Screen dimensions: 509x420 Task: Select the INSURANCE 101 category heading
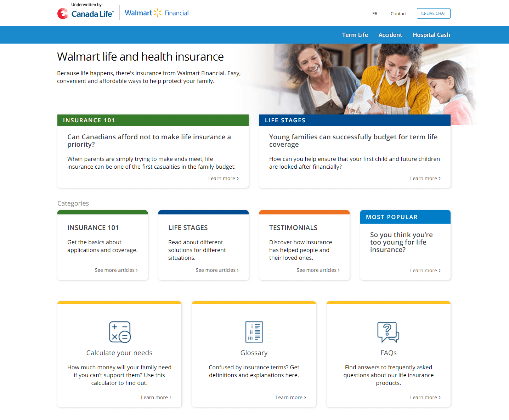93,228
